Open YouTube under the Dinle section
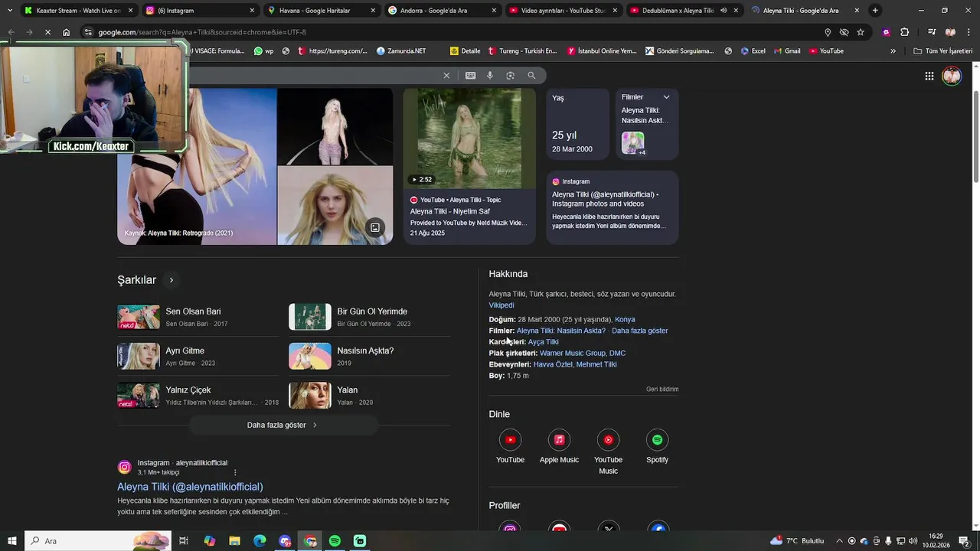980x551 pixels. point(510,447)
